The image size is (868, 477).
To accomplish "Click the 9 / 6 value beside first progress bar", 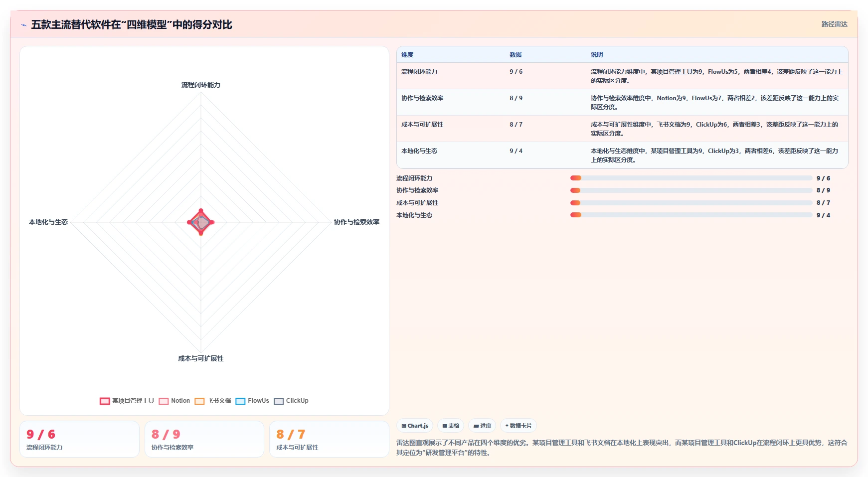I will click(x=823, y=178).
